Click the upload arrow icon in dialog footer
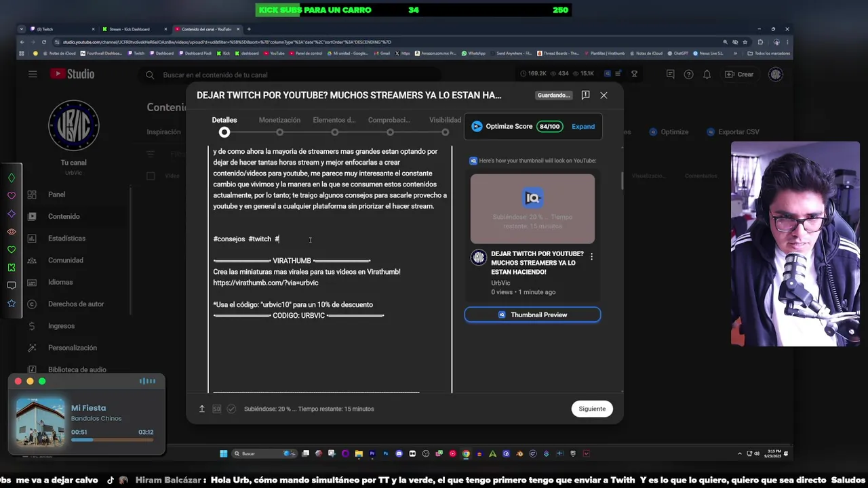868x488 pixels. [201, 409]
